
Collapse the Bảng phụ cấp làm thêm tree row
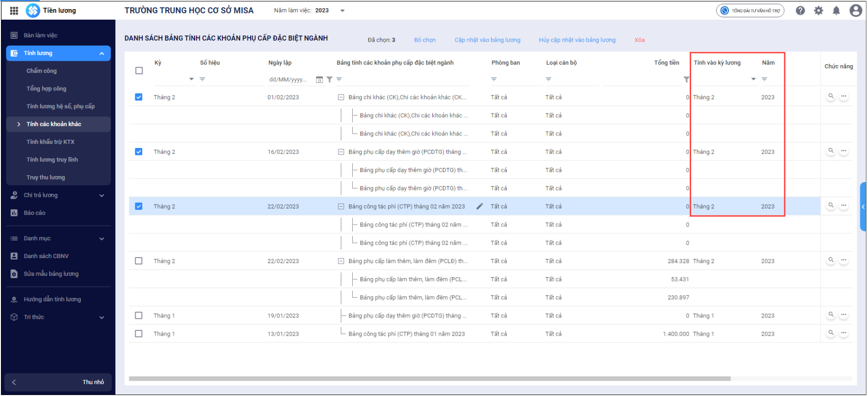pos(341,261)
